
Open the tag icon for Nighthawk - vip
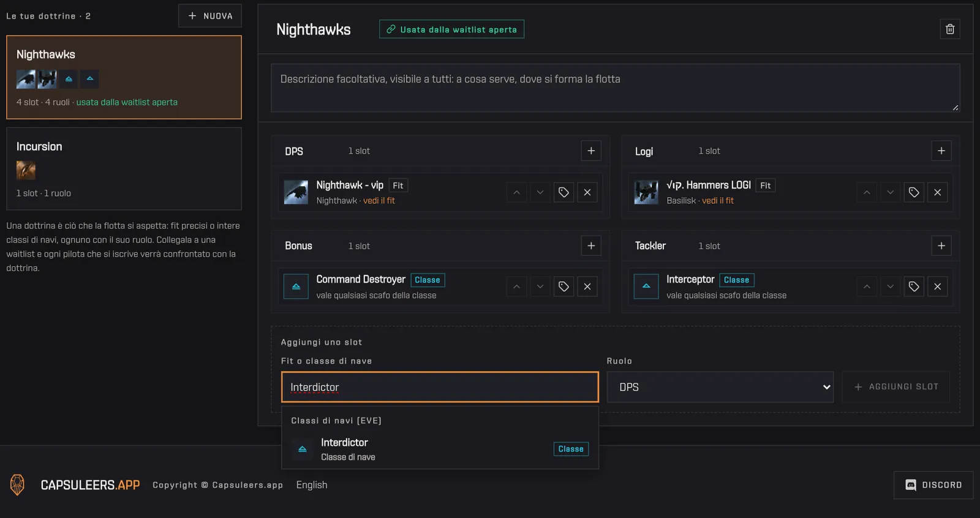(563, 192)
